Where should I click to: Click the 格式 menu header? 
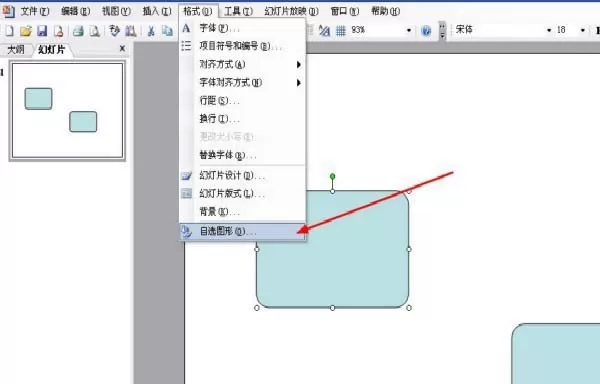[198, 11]
